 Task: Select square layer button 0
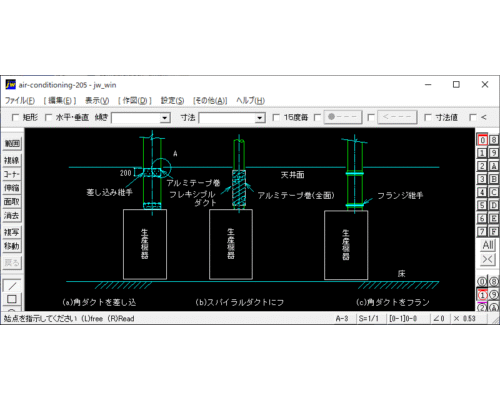pyautogui.click(x=482, y=140)
